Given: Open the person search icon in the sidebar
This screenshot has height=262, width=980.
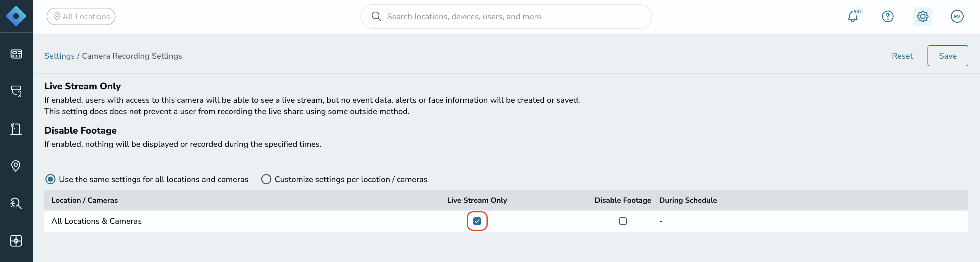Looking at the screenshot, I should coord(16,203).
